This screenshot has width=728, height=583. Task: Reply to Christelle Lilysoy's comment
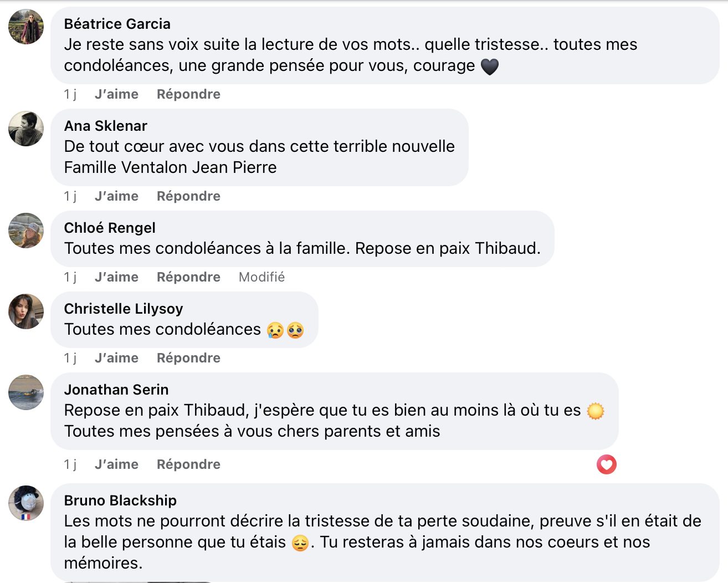click(x=188, y=358)
